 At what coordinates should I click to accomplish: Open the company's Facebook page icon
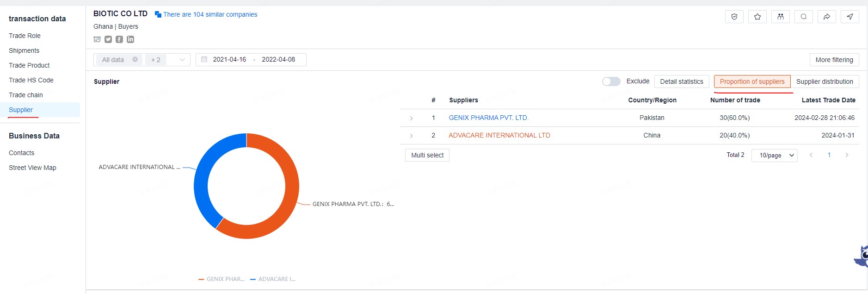click(x=119, y=39)
